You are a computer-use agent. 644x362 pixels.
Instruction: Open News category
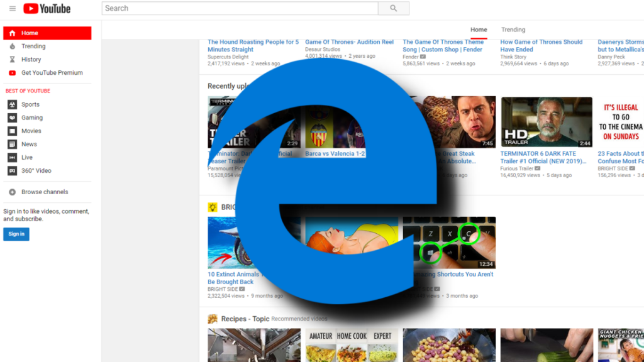pyautogui.click(x=47, y=144)
